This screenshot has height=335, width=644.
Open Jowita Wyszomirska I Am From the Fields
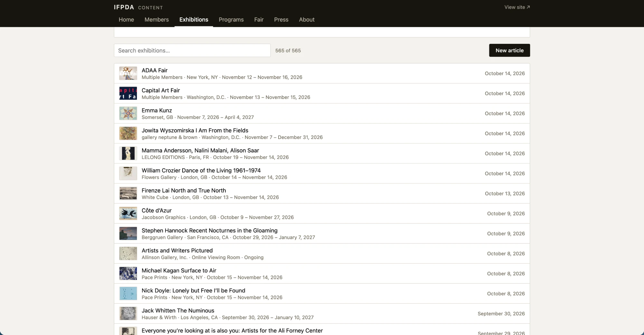195,130
